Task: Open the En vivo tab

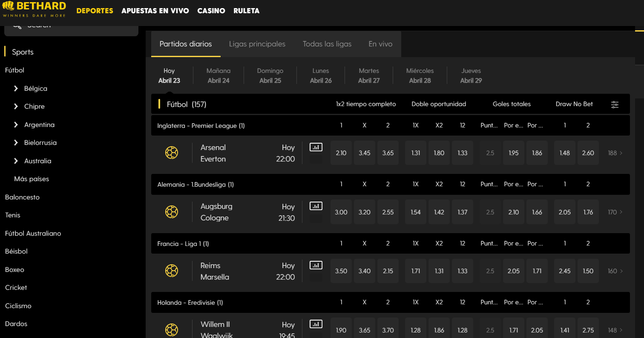Action: [x=380, y=44]
